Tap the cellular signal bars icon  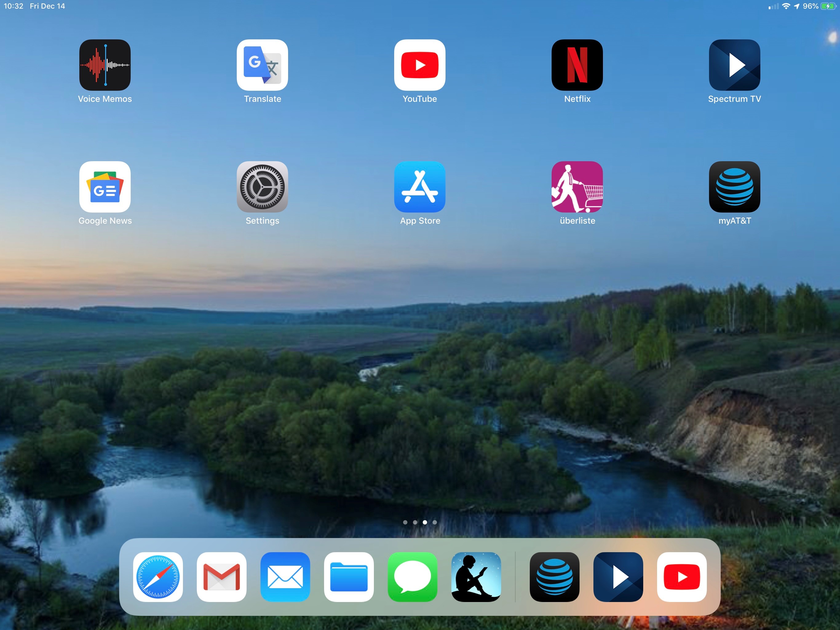point(773,6)
